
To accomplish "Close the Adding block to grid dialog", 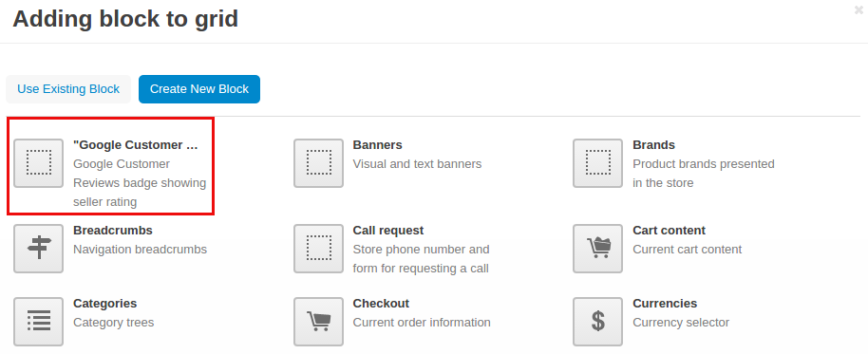I will [859, 9].
